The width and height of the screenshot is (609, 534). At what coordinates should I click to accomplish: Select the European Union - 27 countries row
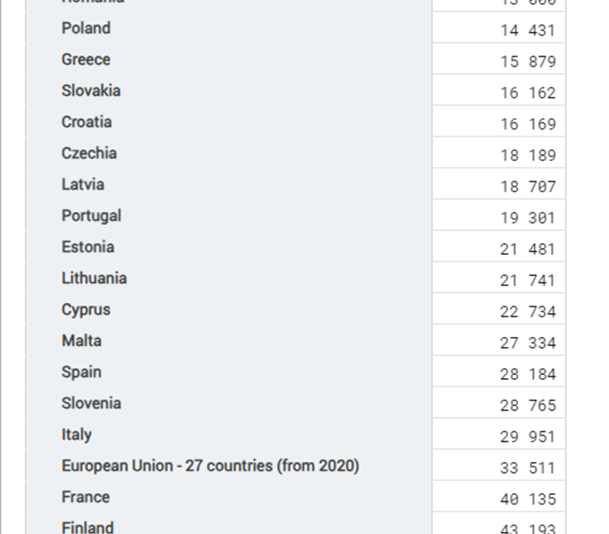[x=210, y=466]
